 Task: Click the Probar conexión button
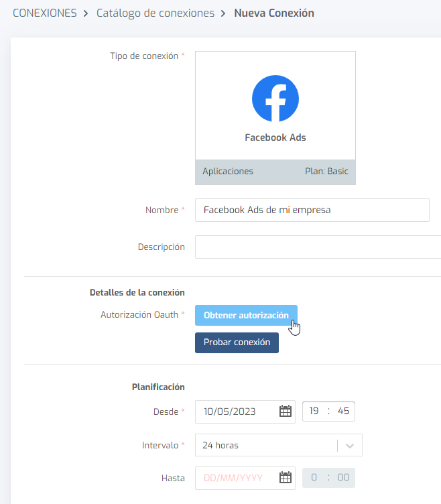pos(237,342)
